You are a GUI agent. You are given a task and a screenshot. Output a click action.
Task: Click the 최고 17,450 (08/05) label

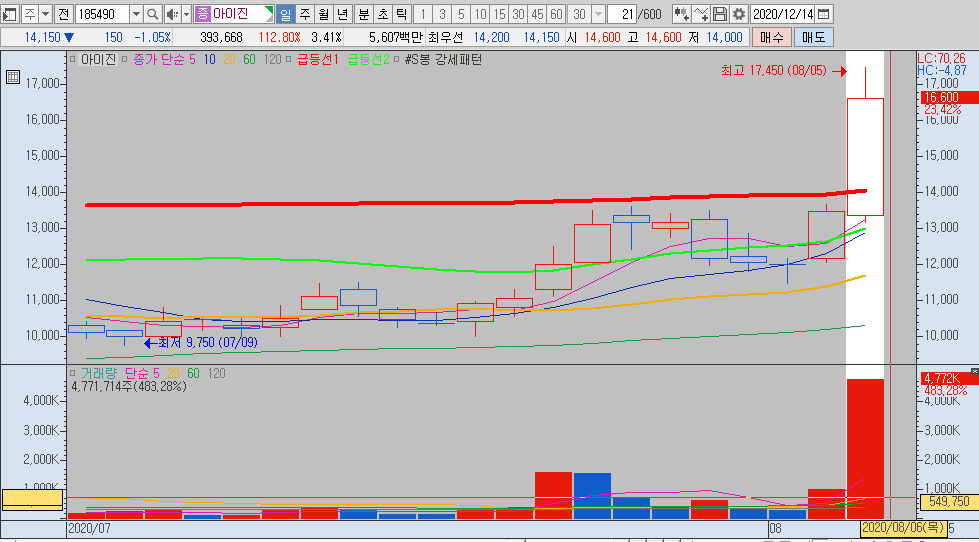pos(774,71)
